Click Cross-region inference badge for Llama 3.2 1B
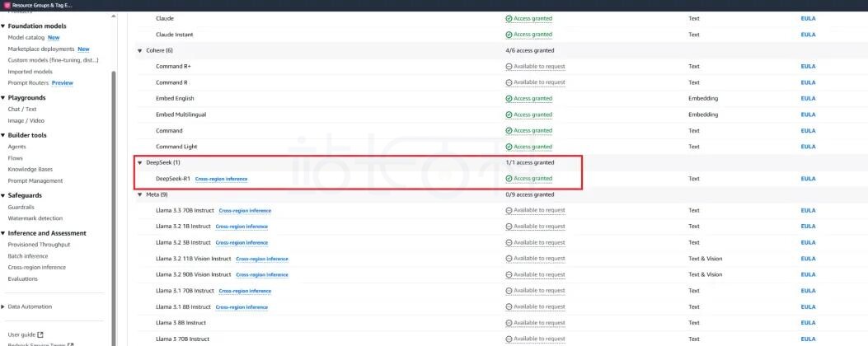The height and width of the screenshot is (346, 868). [242, 227]
